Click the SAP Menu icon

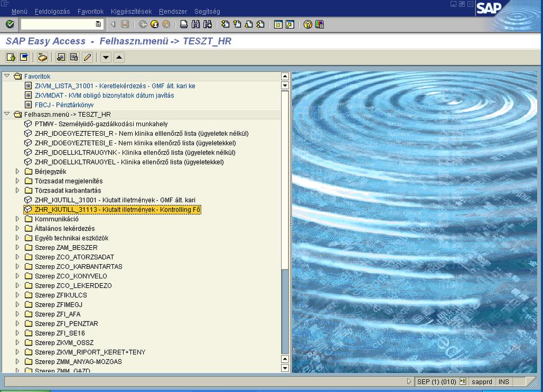tap(24, 57)
